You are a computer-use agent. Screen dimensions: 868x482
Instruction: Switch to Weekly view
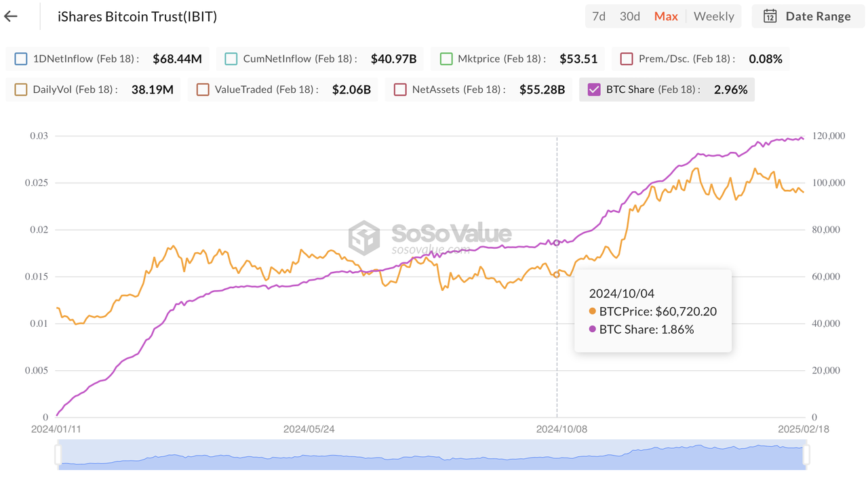click(713, 16)
